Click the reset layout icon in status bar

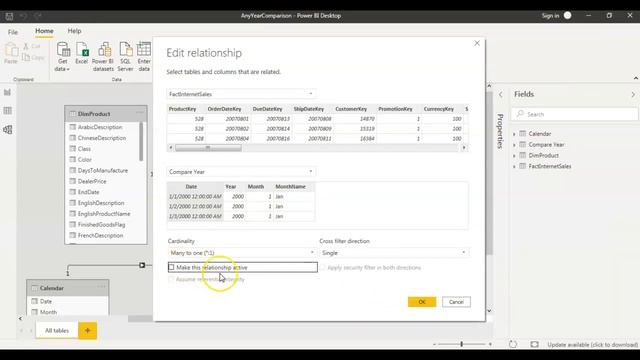point(513,344)
